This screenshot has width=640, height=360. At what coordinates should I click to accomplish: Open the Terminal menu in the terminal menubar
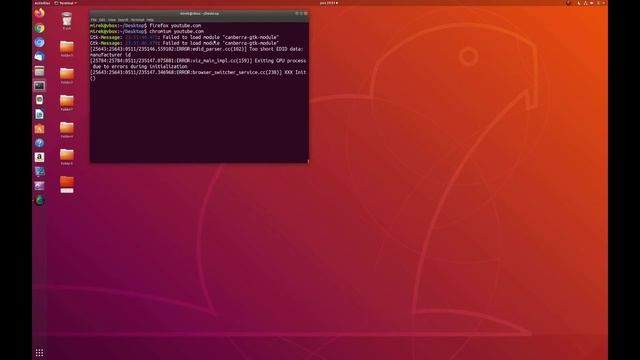tap(137, 20)
